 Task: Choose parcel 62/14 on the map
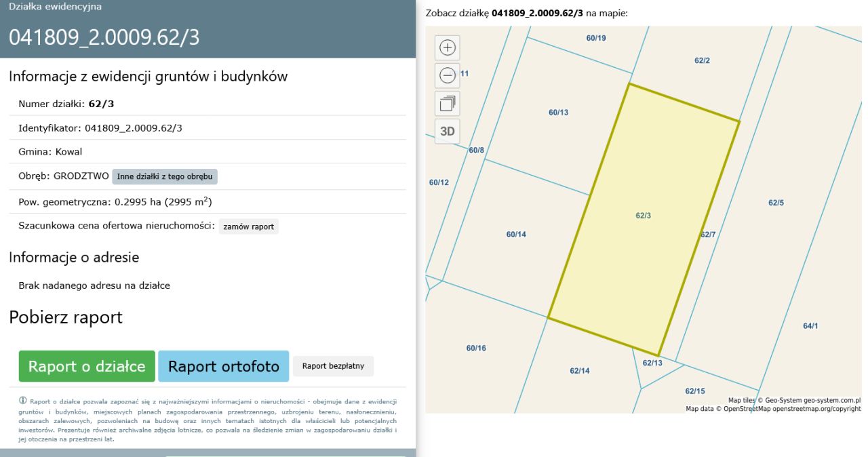click(579, 371)
